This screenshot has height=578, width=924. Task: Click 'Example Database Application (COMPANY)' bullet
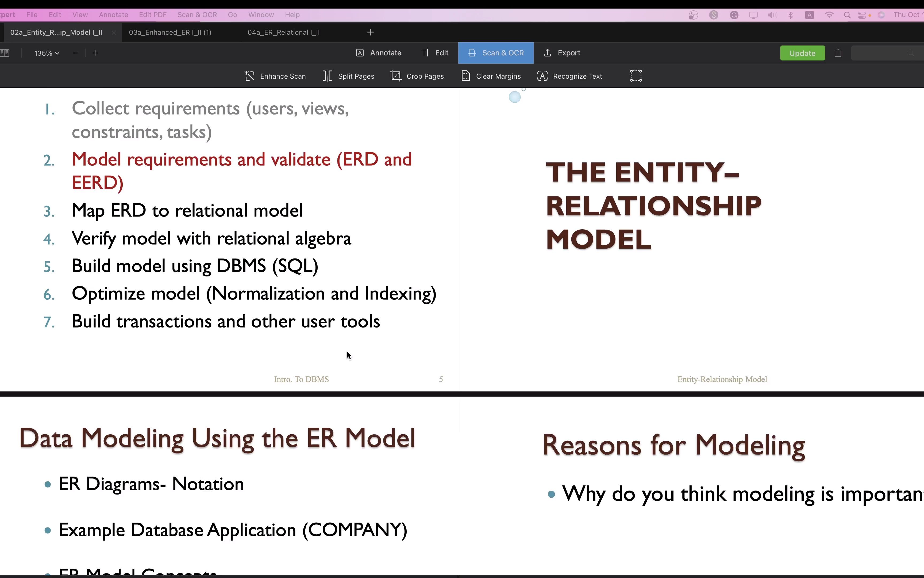point(233,530)
